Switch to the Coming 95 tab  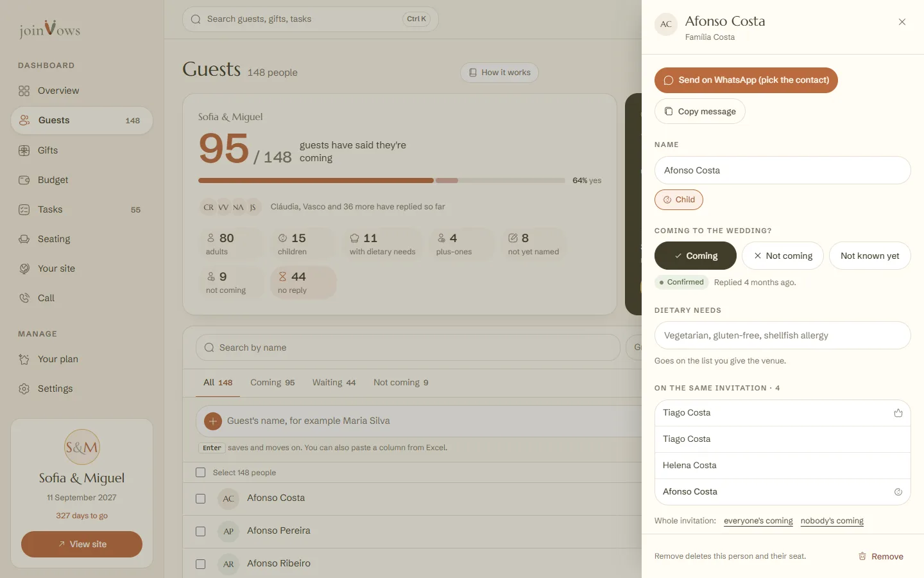tap(273, 383)
